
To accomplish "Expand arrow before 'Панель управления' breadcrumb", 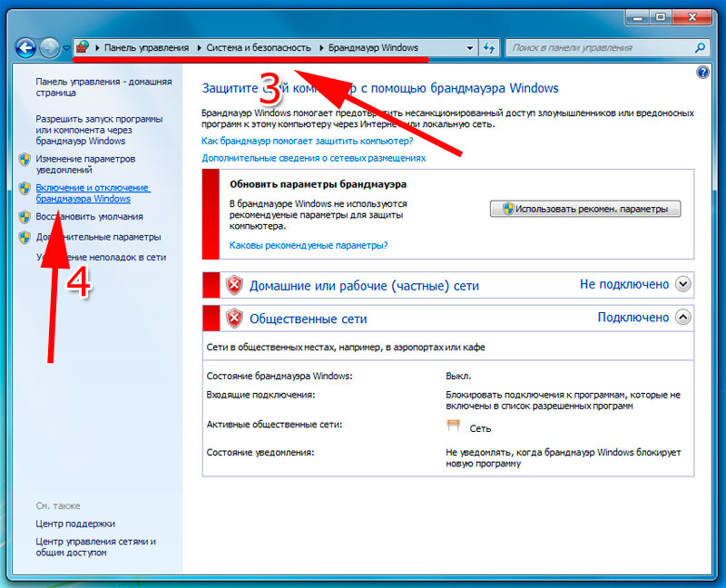I will (97, 48).
